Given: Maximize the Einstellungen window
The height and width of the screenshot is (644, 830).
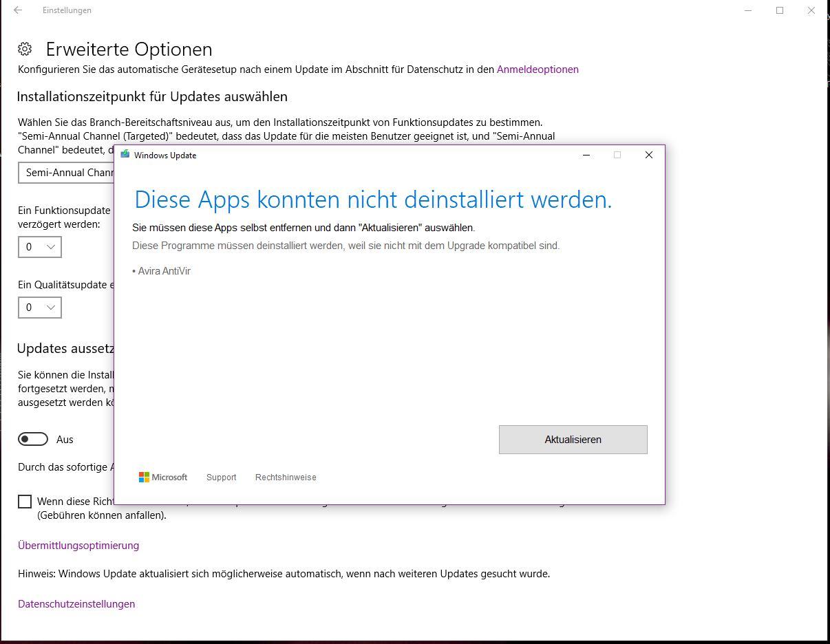Looking at the screenshot, I should tap(780, 10).
